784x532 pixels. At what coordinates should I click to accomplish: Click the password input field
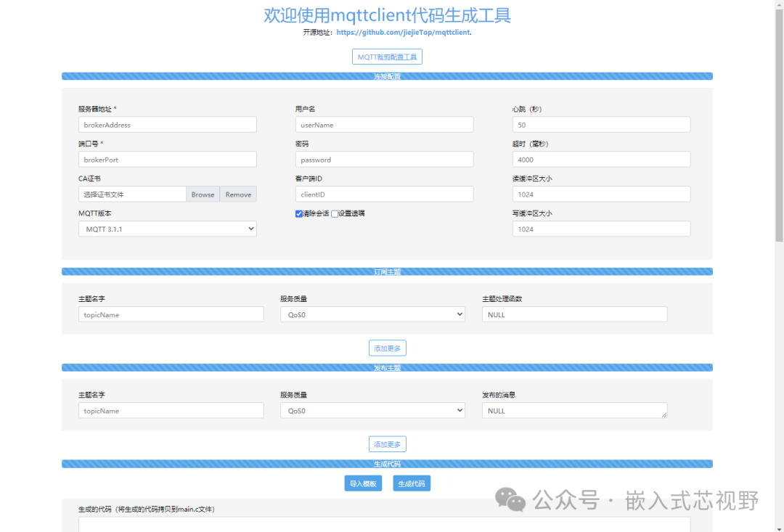click(x=385, y=160)
